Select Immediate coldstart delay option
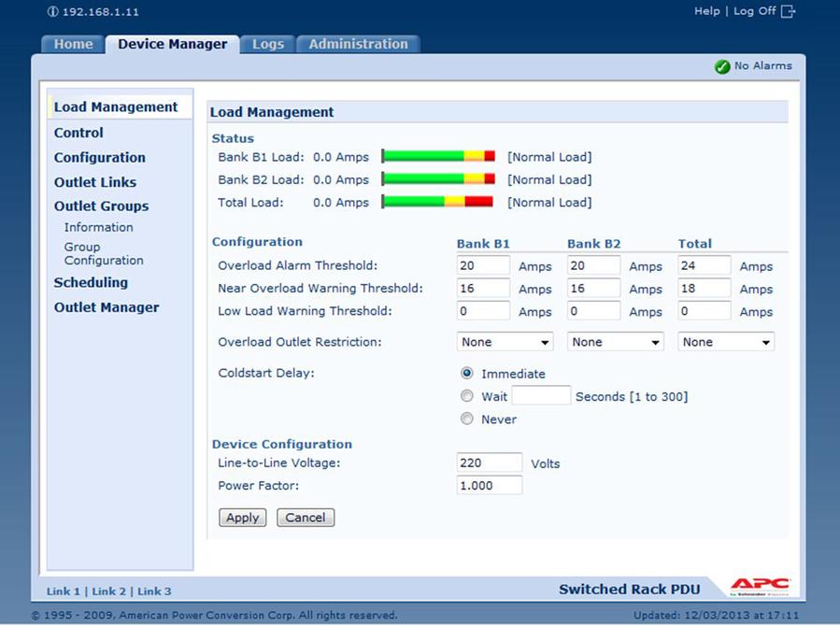The image size is (840, 626). 467,374
